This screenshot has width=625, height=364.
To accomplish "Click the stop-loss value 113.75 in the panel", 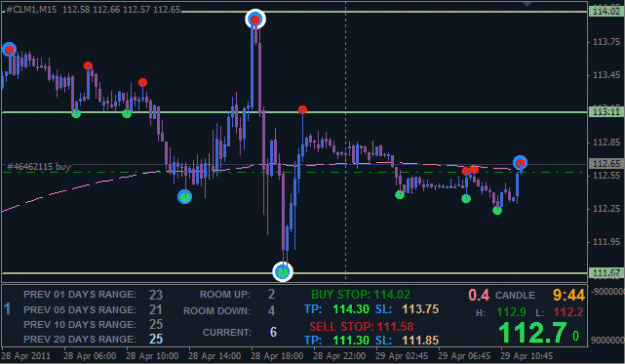I will pyautogui.click(x=421, y=309).
